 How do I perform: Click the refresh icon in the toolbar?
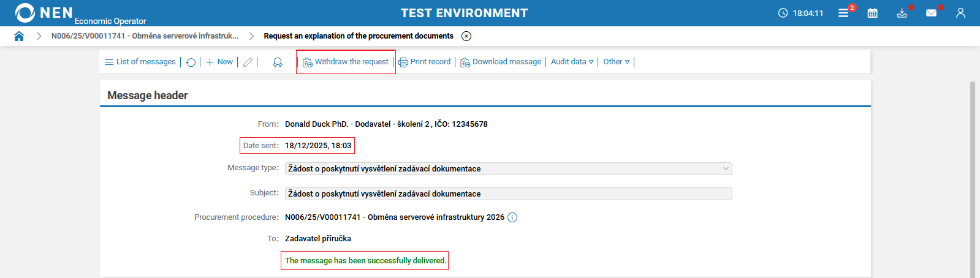(x=191, y=62)
